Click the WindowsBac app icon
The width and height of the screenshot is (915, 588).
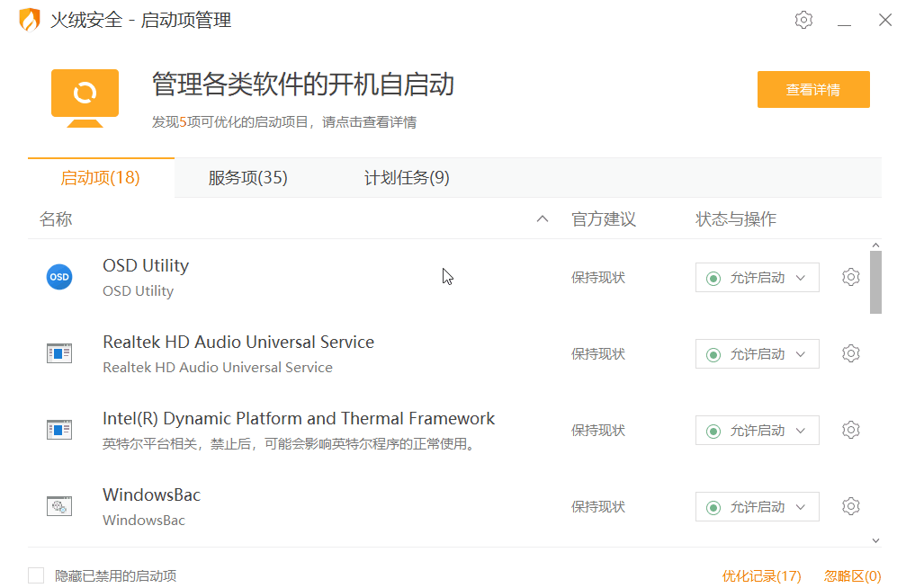tap(59, 506)
